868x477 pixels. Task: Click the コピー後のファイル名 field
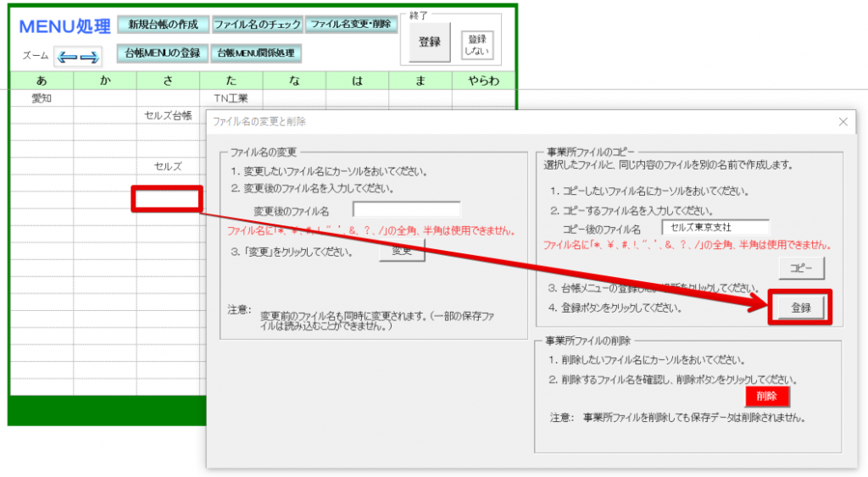(715, 227)
